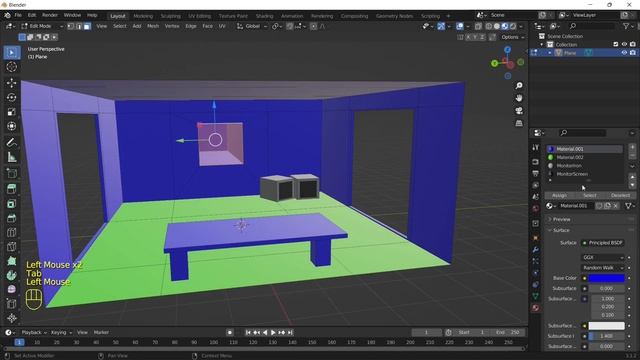Open Global transform orientation dropdown
This screenshot has height=360, width=640.
coord(252,26)
